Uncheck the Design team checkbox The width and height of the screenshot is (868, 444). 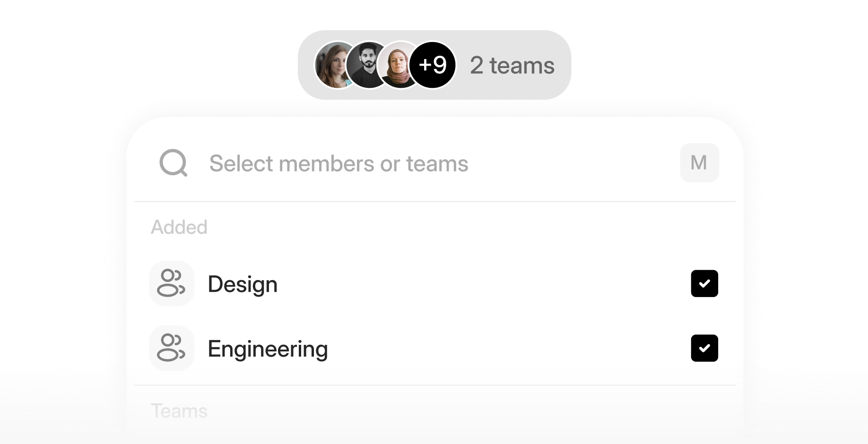click(x=704, y=283)
